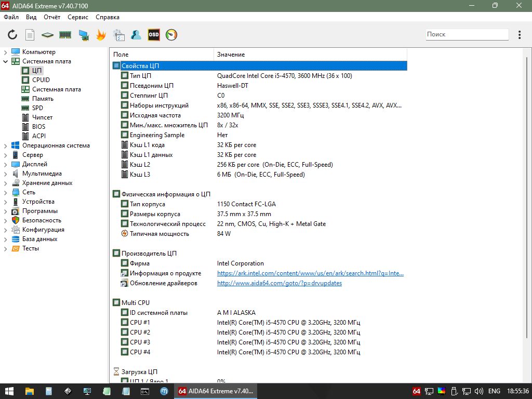532x399 pixels.
Task: Select База данных in the tree
Action: tap(39, 239)
